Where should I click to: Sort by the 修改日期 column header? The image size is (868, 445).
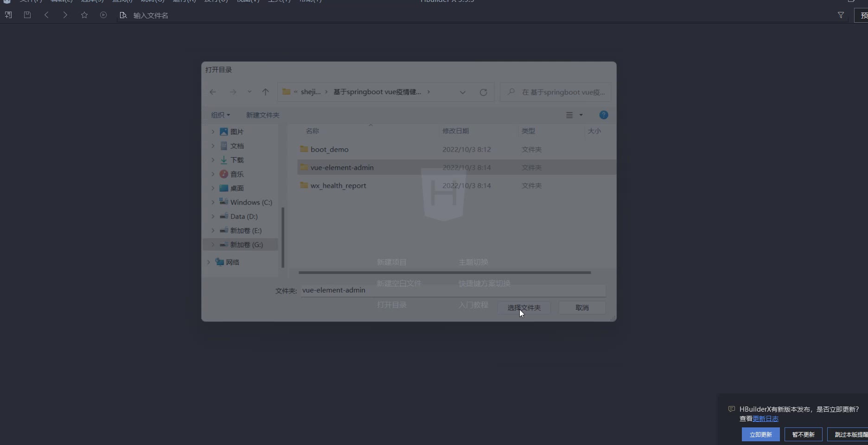pos(455,131)
